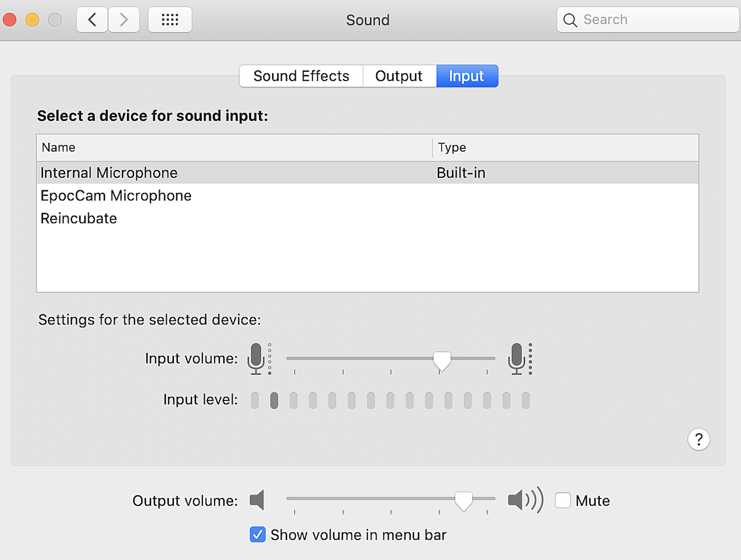Screen dimensions: 741x560
Task: Choose Reincubate as input device
Action: 79,218
